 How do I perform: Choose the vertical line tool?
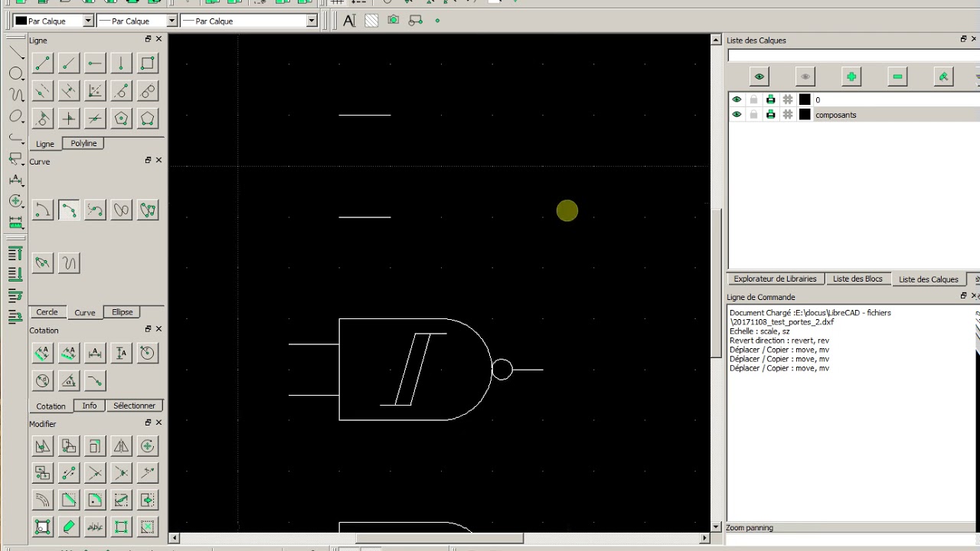pos(121,64)
